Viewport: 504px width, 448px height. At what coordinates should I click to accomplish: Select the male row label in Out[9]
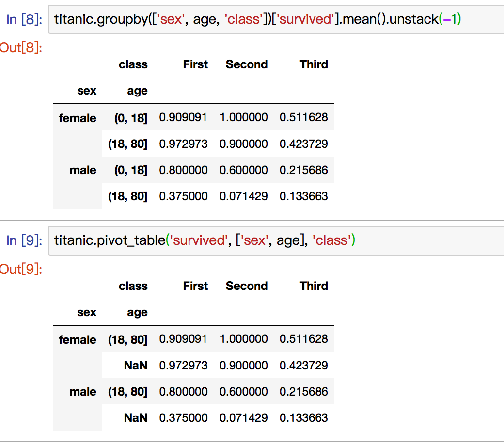pos(82,391)
